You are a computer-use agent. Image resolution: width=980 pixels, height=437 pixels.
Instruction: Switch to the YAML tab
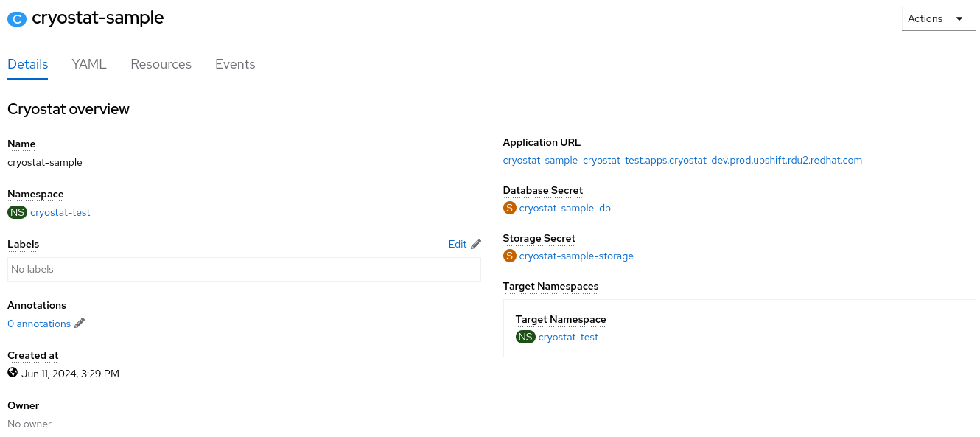click(89, 64)
